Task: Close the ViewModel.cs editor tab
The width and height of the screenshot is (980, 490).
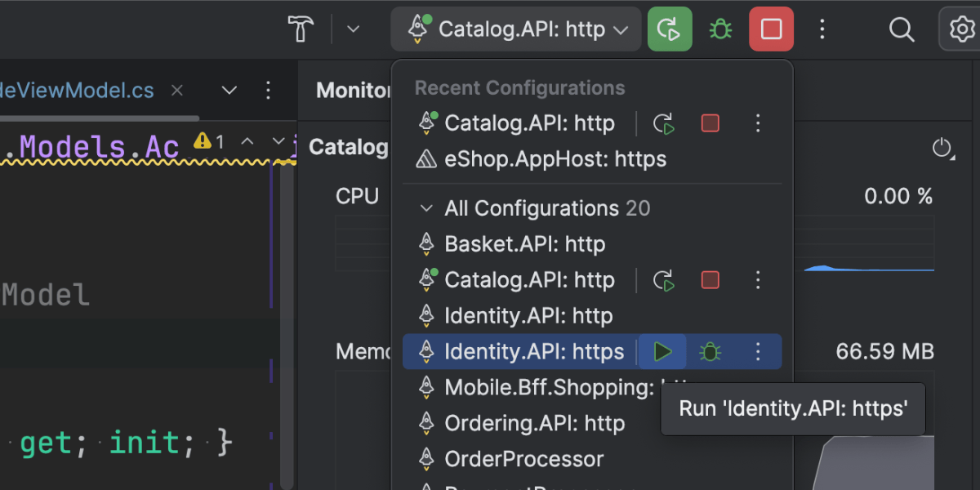Action: 176,91
